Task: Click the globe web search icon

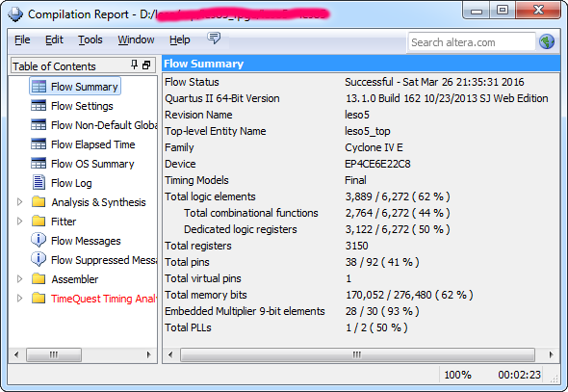Action: point(547,41)
